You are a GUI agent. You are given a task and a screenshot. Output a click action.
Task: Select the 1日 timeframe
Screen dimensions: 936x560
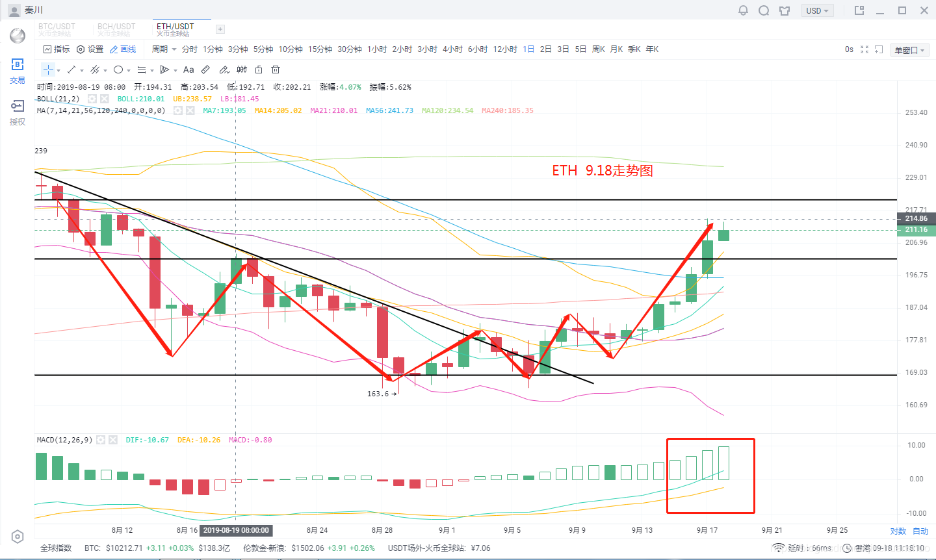pos(528,49)
